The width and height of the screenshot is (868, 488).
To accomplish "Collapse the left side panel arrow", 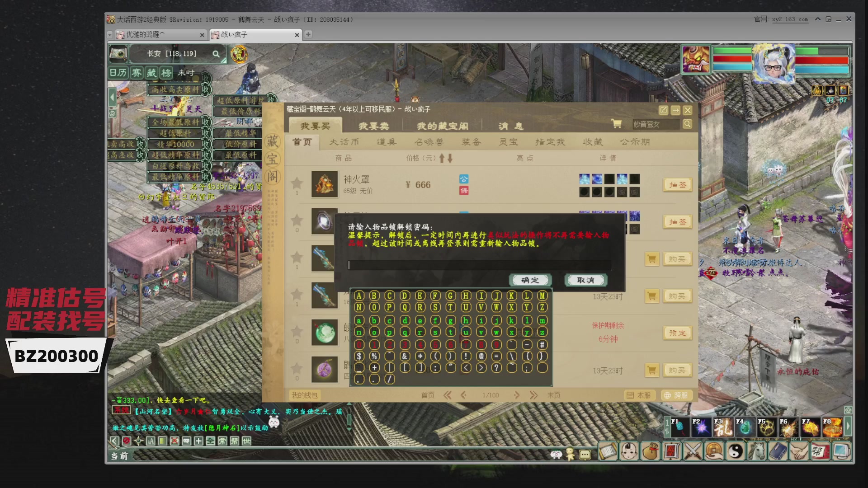I will (x=112, y=97).
